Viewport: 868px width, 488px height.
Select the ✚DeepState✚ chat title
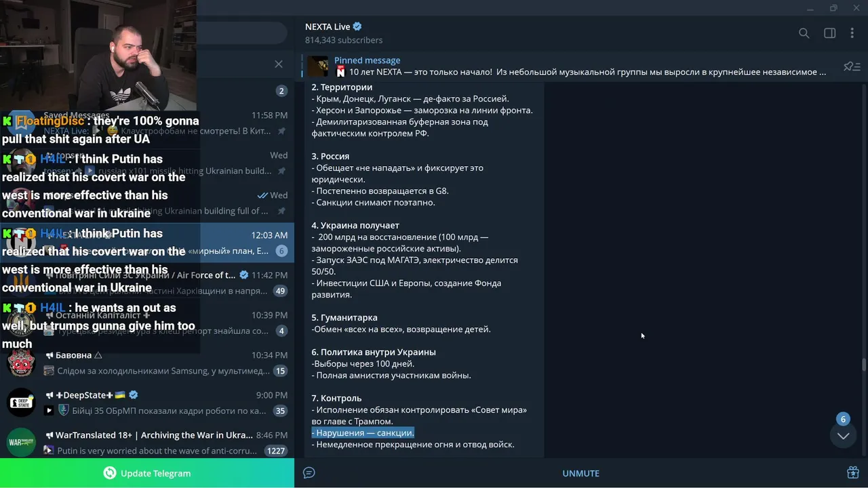click(x=85, y=395)
